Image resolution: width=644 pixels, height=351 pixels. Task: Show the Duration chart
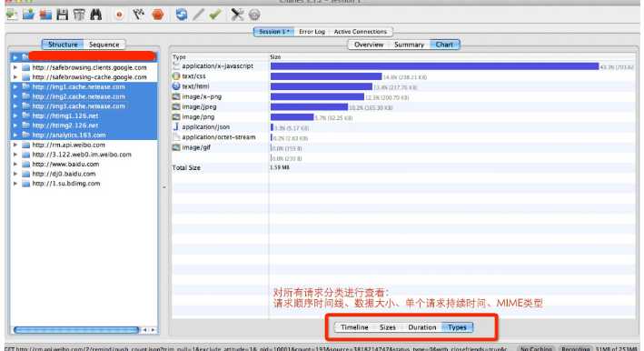click(x=421, y=327)
